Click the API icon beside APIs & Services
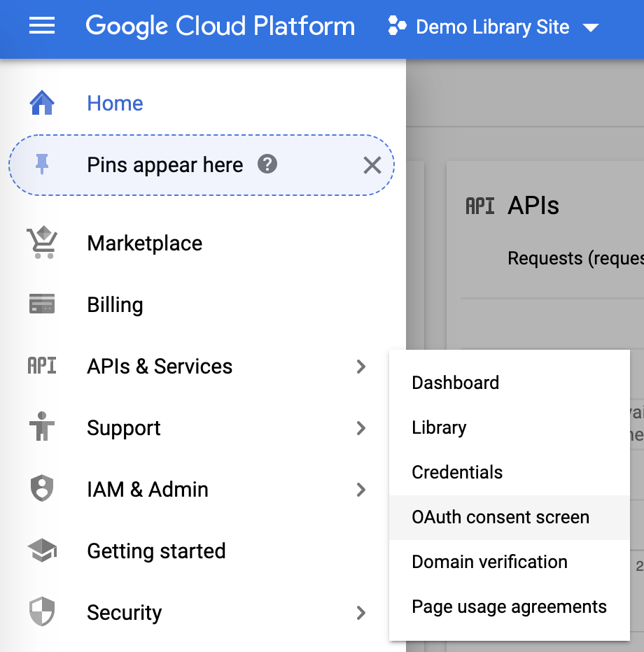Image resolution: width=644 pixels, height=652 pixels. (x=41, y=365)
